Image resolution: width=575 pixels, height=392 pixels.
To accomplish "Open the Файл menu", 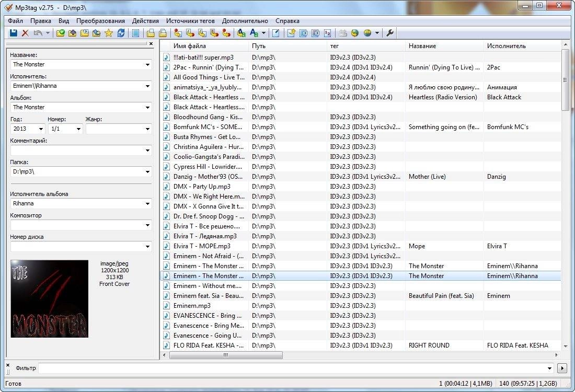I will [x=15, y=21].
